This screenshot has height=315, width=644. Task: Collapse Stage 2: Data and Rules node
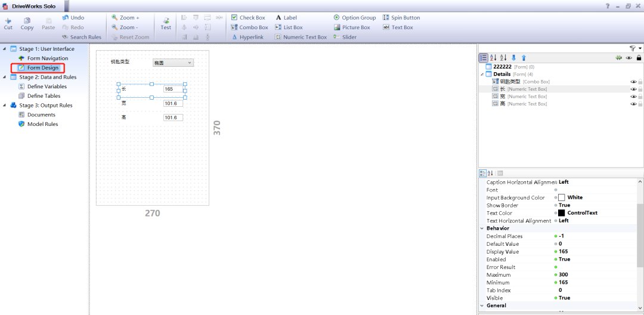5,77
